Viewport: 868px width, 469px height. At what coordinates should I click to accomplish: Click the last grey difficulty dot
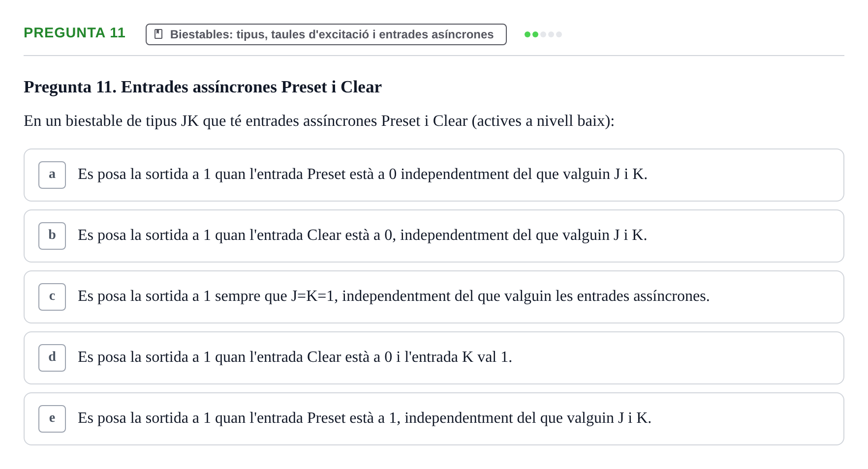pos(559,34)
